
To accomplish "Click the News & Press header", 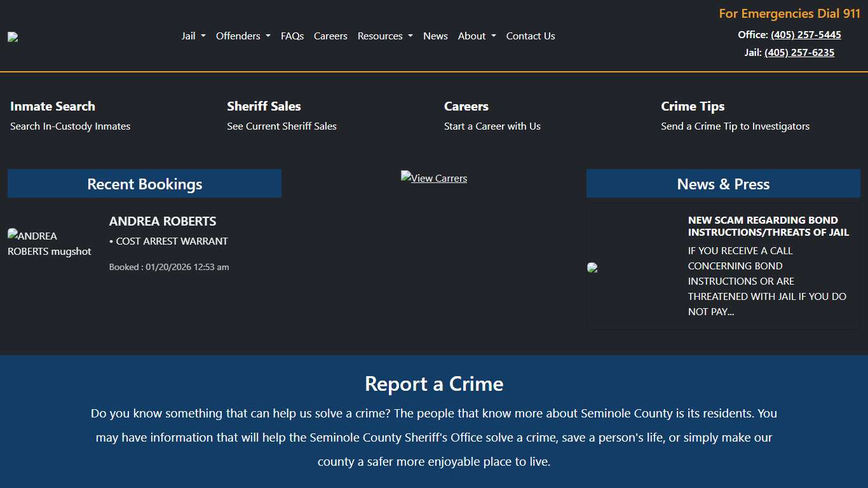I will [x=723, y=184].
